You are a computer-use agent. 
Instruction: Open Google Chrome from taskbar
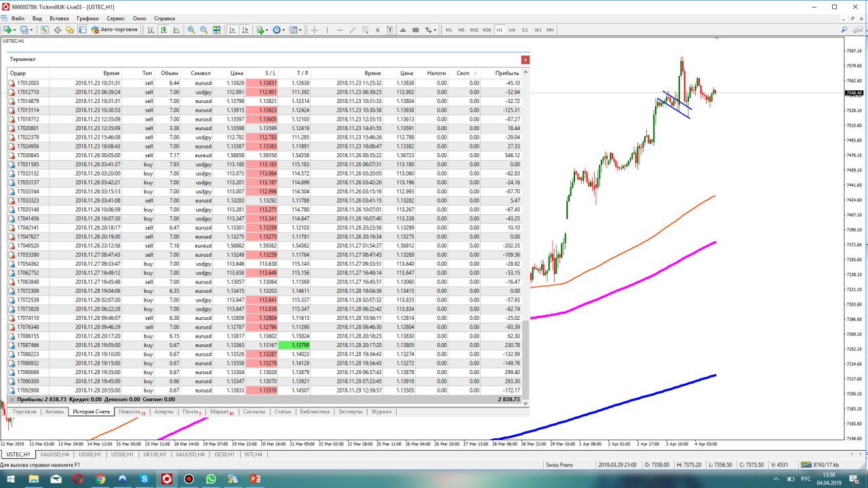pos(100,479)
